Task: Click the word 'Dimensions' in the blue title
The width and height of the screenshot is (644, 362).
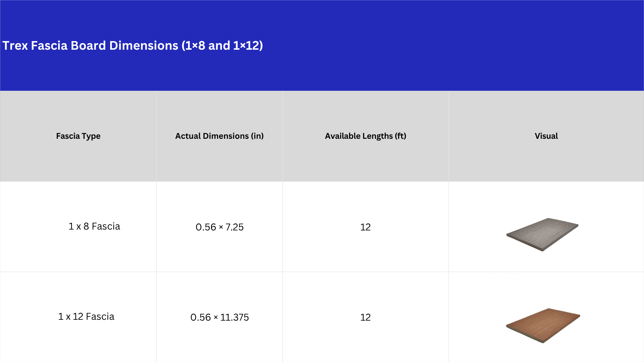Action: click(x=144, y=45)
